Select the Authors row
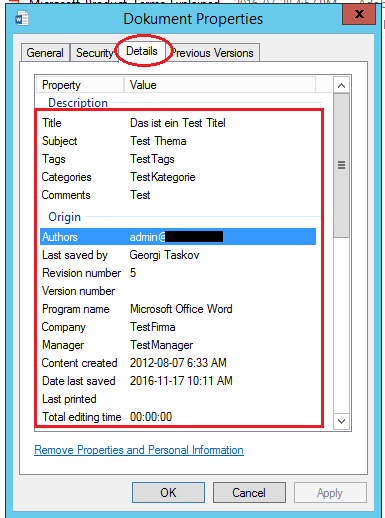Viewport: 385px width, 518px height. (178, 237)
